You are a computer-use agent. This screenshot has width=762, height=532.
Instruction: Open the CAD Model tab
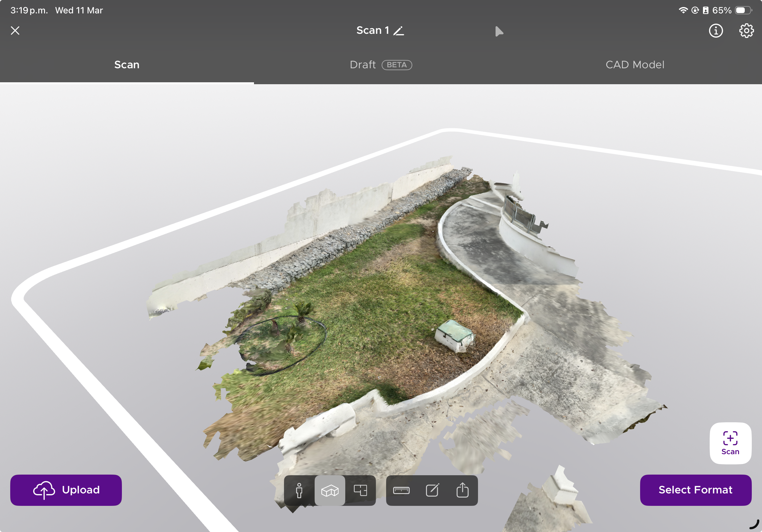pos(635,65)
